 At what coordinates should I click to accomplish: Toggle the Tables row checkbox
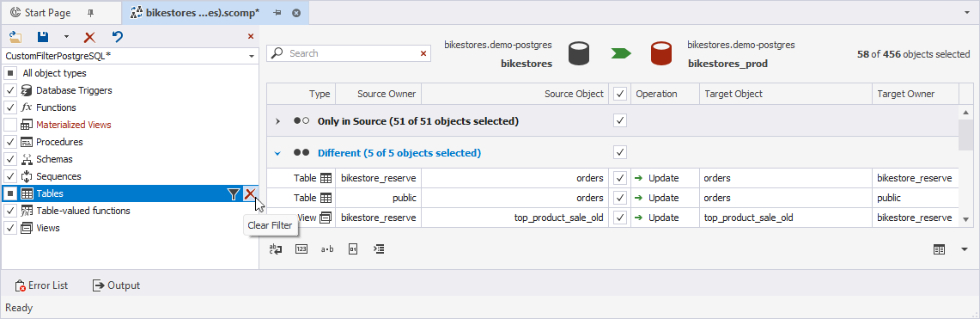coord(10,194)
